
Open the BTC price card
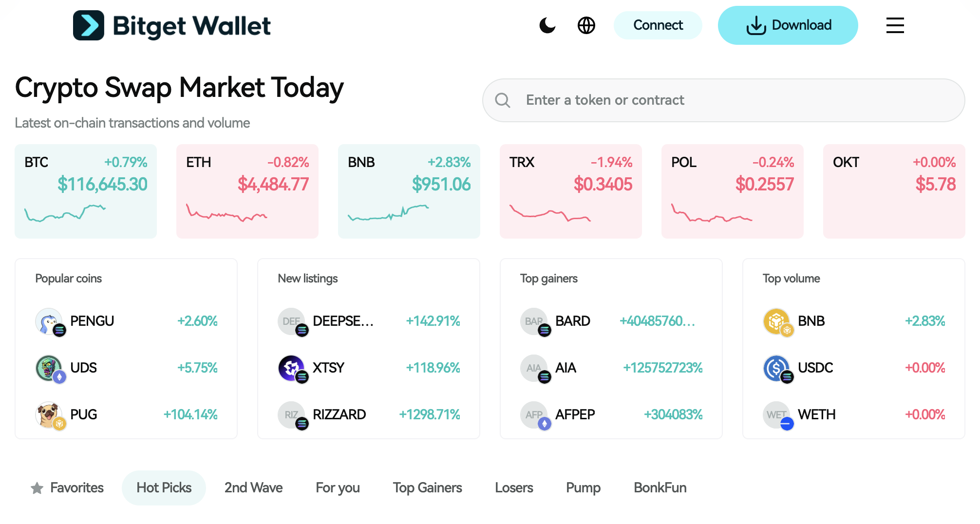coord(86,191)
